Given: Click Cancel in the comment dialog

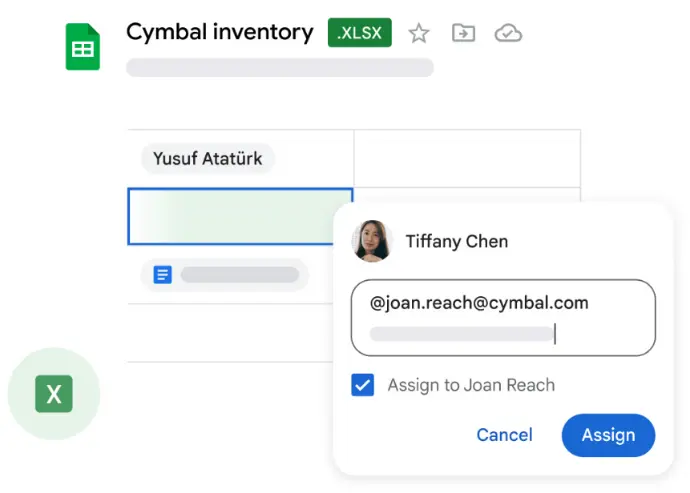Looking at the screenshot, I should click(x=504, y=435).
